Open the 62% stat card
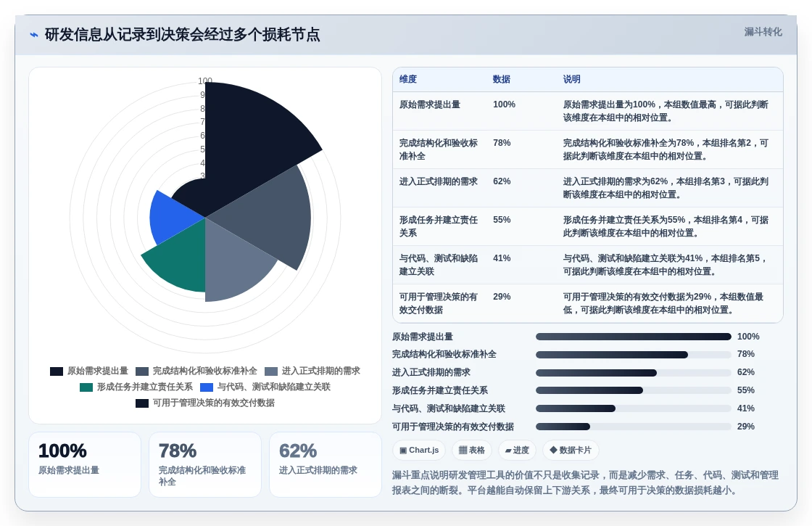Image resolution: width=812 pixels, height=526 pixels. click(x=326, y=465)
